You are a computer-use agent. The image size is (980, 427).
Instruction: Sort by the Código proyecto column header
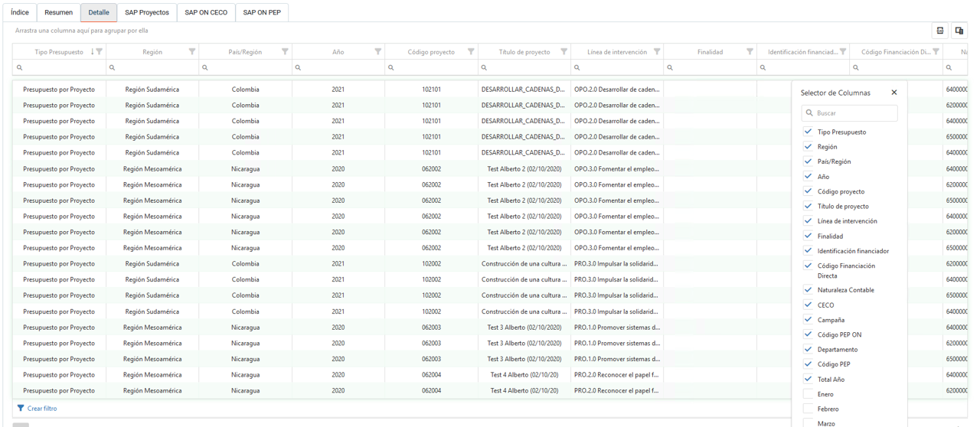(431, 52)
